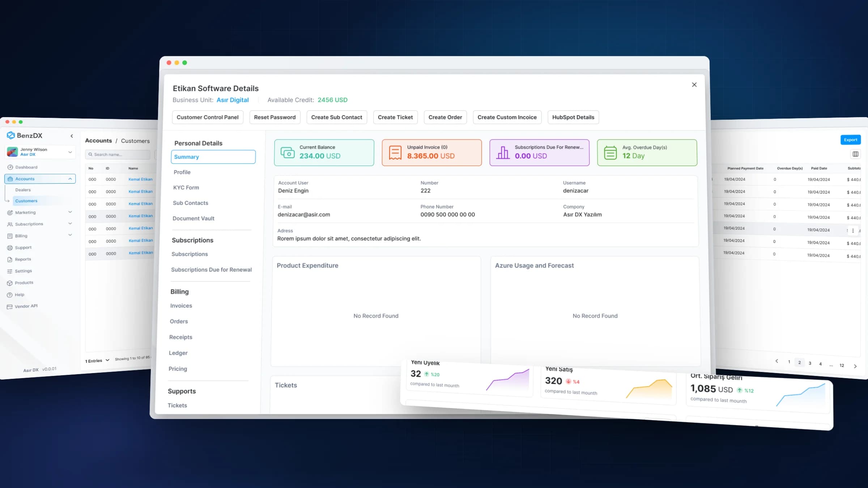Click next page arrow in pagination
868x488 pixels.
[x=855, y=366]
